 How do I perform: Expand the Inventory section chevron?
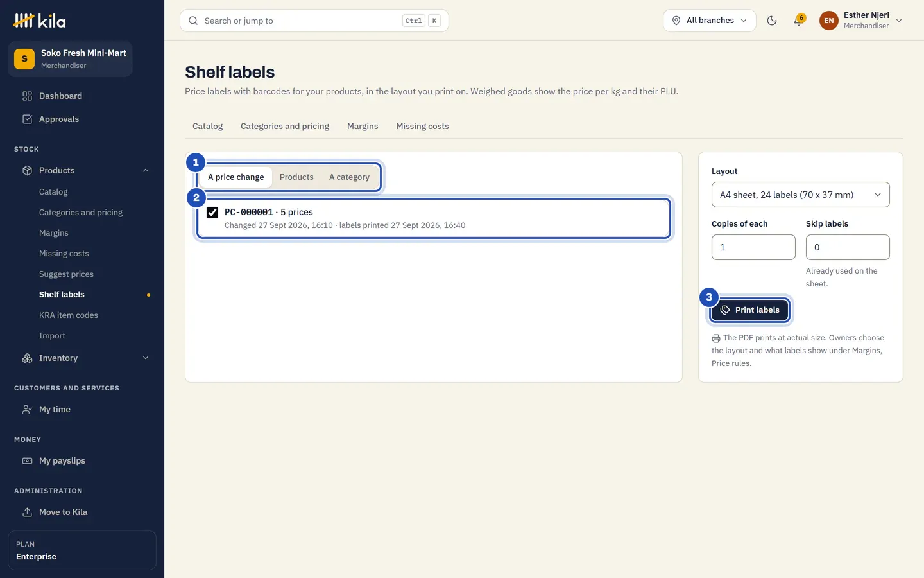[146, 358]
